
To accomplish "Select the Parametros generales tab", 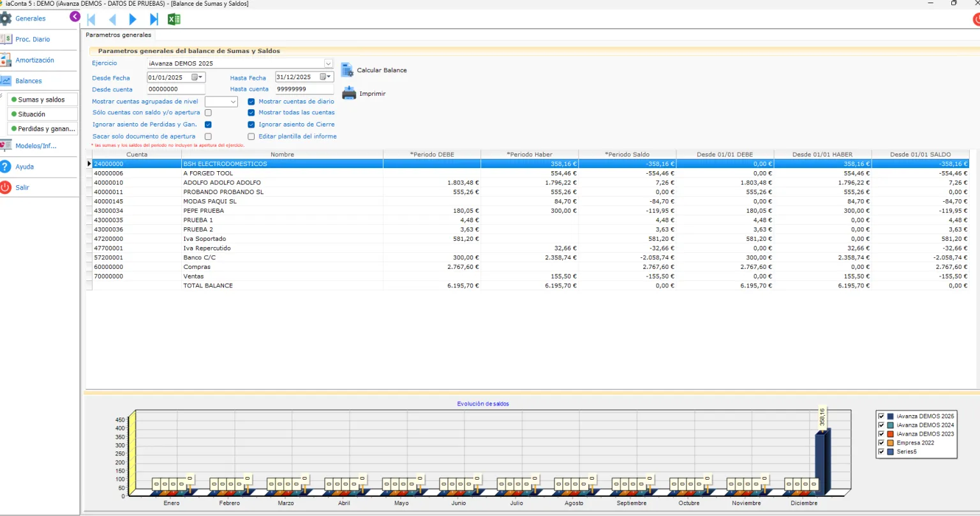I will (119, 35).
